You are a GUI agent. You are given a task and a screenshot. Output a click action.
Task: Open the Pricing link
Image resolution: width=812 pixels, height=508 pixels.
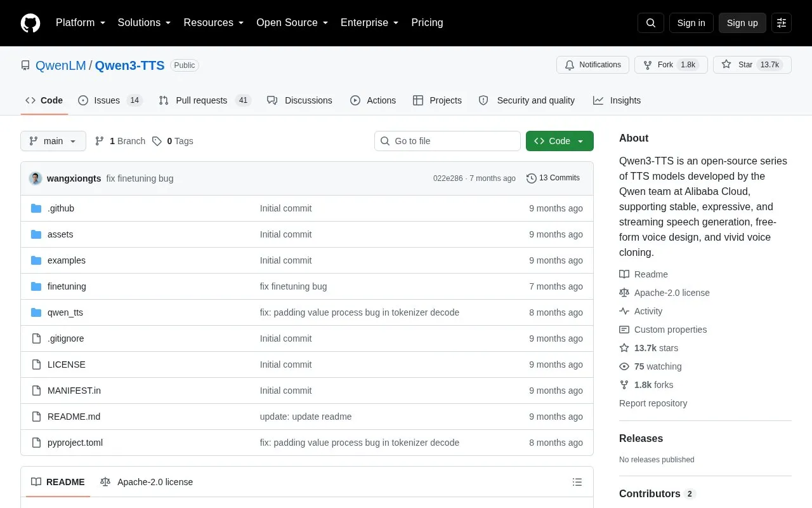pos(427,23)
